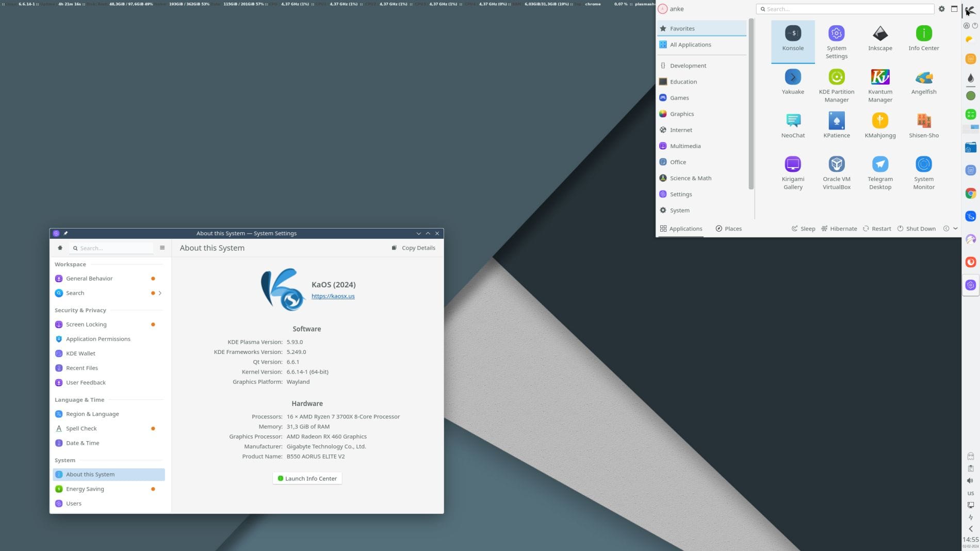The height and width of the screenshot is (551, 980).
Task: Pin the System Settings window
Action: pyautogui.click(x=66, y=233)
